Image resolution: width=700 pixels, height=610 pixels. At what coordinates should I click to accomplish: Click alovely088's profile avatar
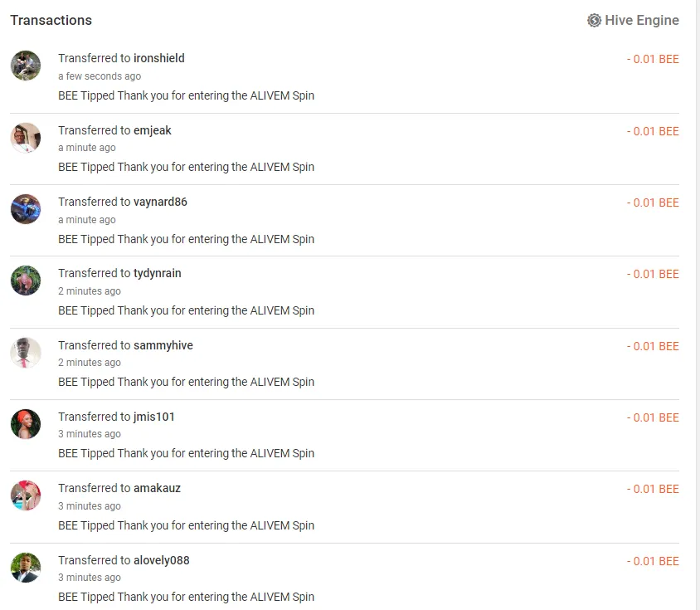click(x=26, y=568)
